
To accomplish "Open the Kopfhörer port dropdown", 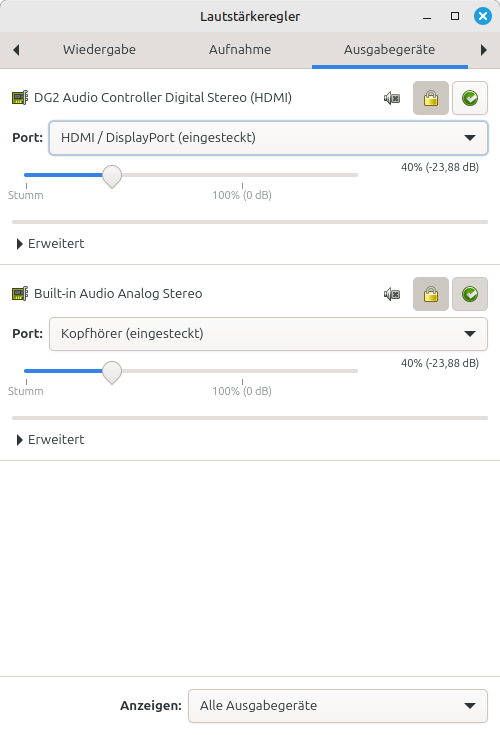I will [268, 334].
